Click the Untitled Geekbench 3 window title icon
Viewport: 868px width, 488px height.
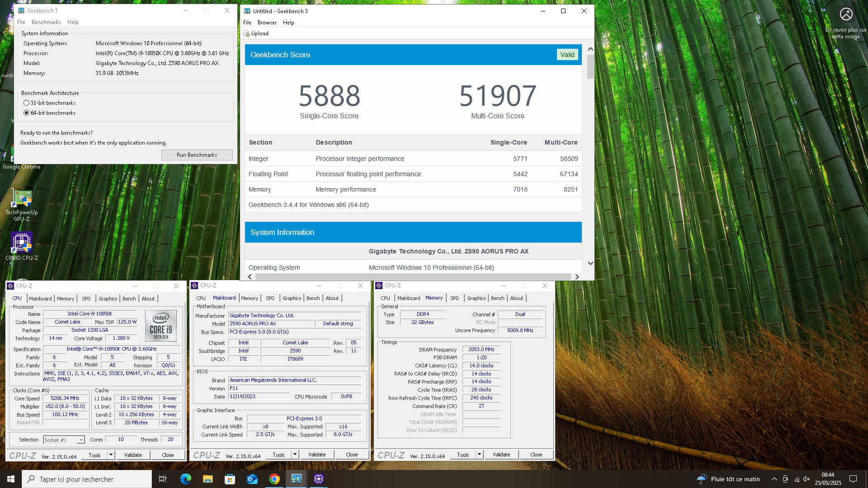tap(247, 11)
